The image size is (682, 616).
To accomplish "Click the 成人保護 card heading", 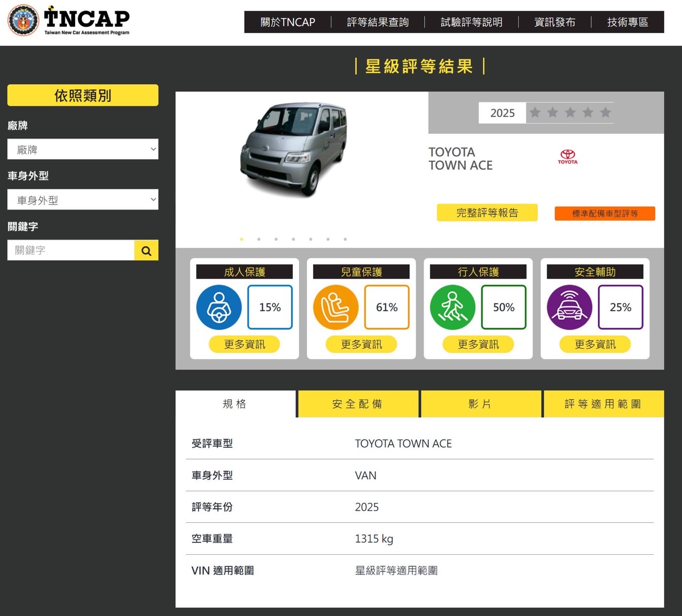I will pos(244,272).
